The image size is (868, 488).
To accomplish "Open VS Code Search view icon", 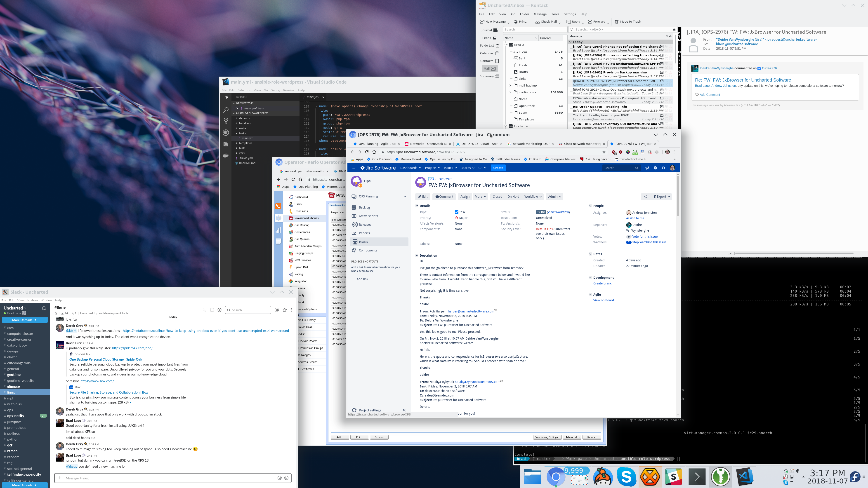I will click(x=226, y=110).
